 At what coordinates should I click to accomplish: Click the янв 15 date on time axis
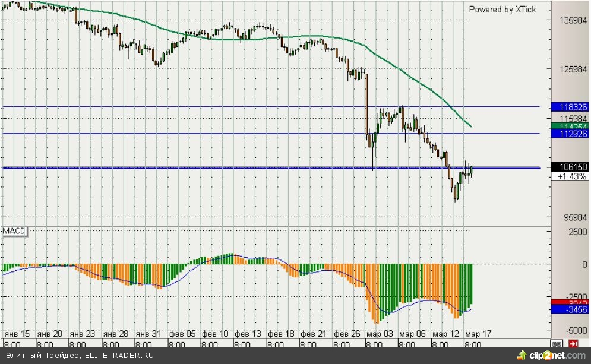16,334
